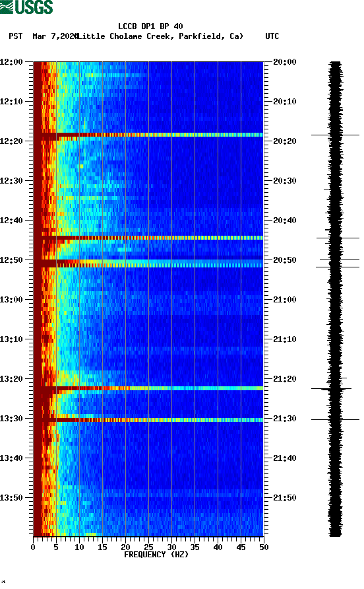This screenshot has height=589, width=364.
Task: Click the 45 Hz frequency tick label
Action: pos(241,547)
